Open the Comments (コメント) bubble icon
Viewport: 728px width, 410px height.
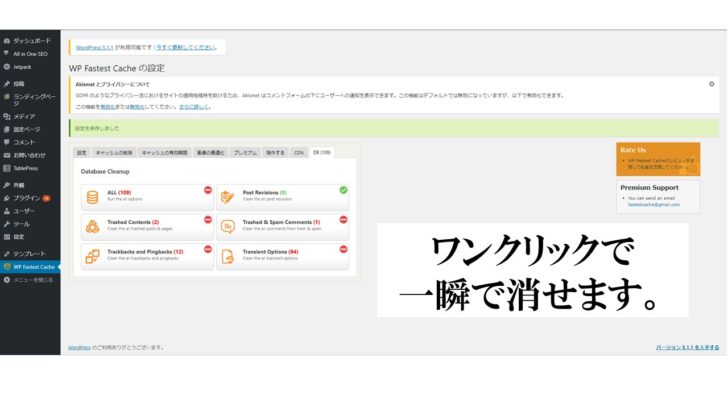[6, 142]
